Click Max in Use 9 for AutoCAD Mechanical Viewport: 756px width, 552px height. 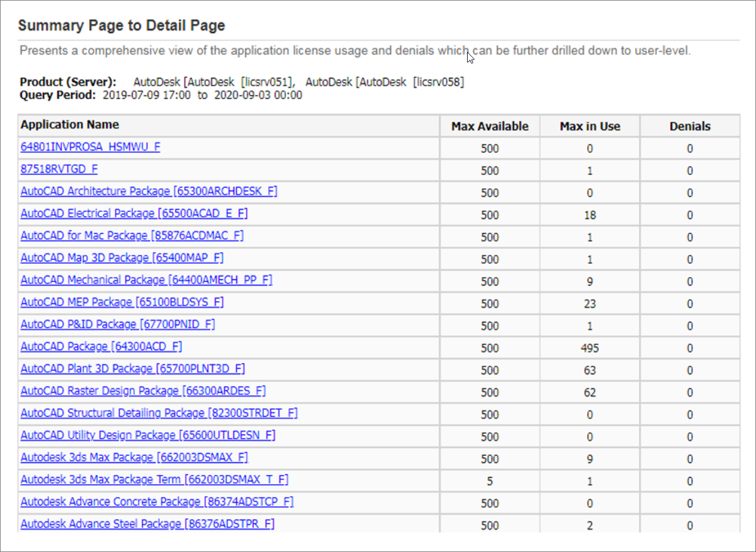(590, 282)
